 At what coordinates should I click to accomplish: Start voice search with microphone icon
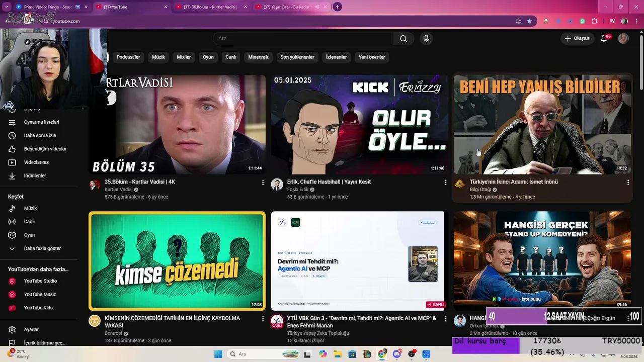(x=426, y=39)
